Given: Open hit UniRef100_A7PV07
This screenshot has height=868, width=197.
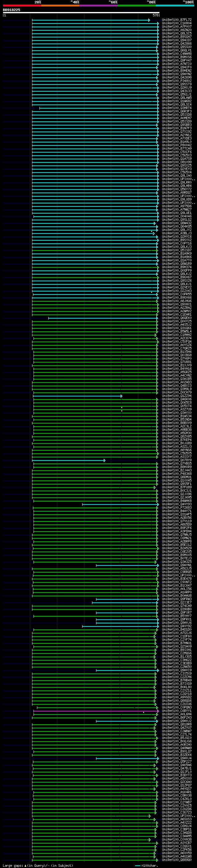Looking at the screenshot, I should point(177,26).
